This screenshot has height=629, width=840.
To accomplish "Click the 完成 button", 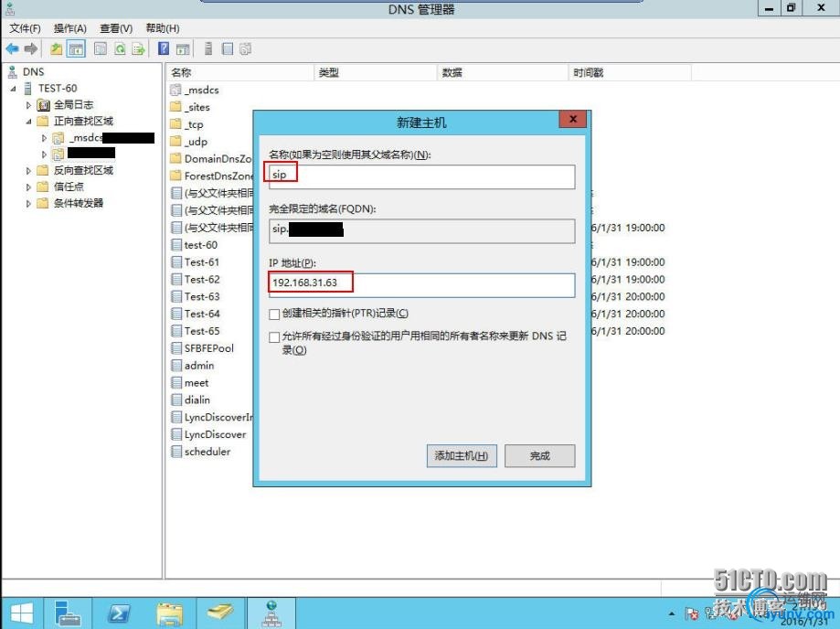I will (540, 456).
